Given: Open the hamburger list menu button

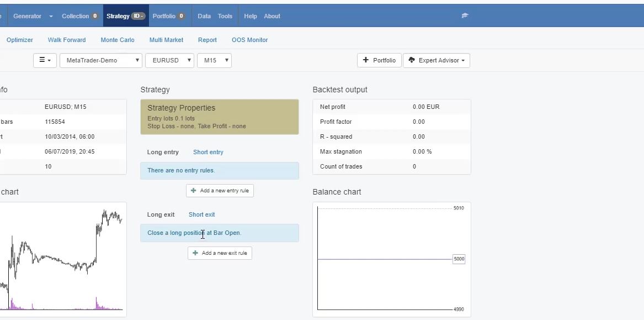Looking at the screenshot, I should pos(45,60).
